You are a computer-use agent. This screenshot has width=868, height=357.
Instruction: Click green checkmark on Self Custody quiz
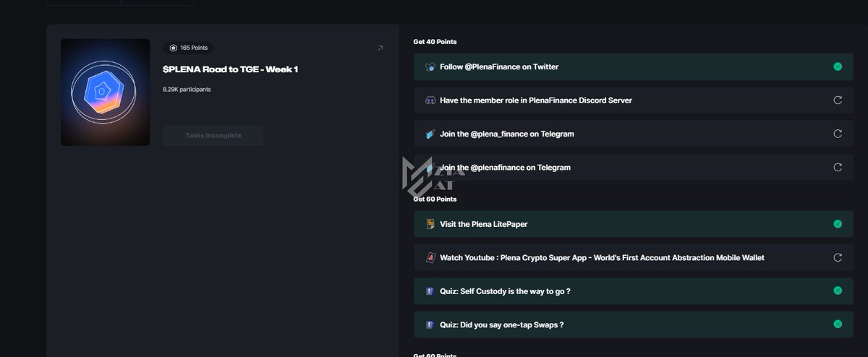[x=838, y=291]
